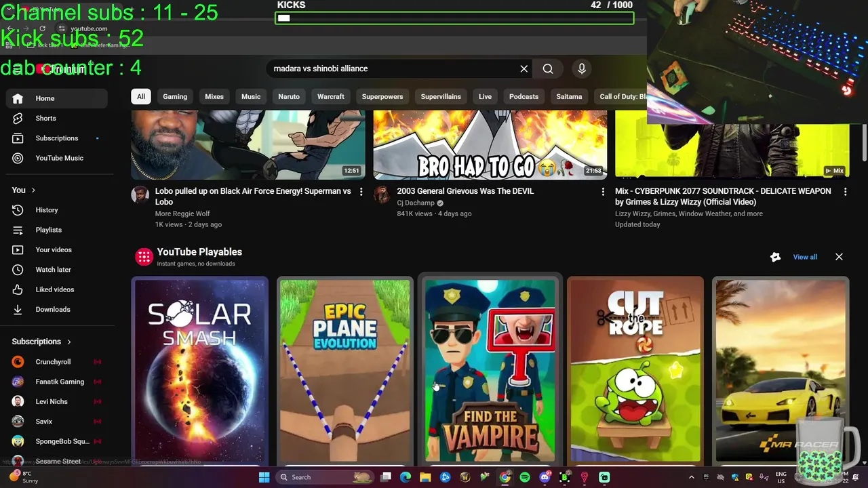
Task: Open the Cj Dachamp channel avatar
Action: (x=382, y=195)
